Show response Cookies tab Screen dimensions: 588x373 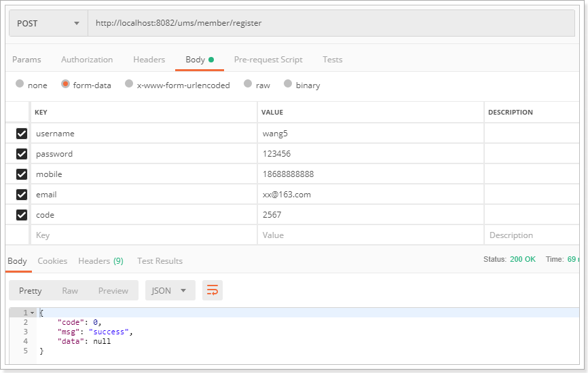point(52,261)
